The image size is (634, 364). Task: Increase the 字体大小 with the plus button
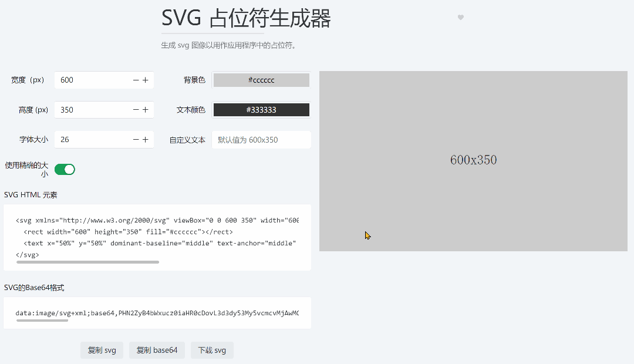(145, 139)
